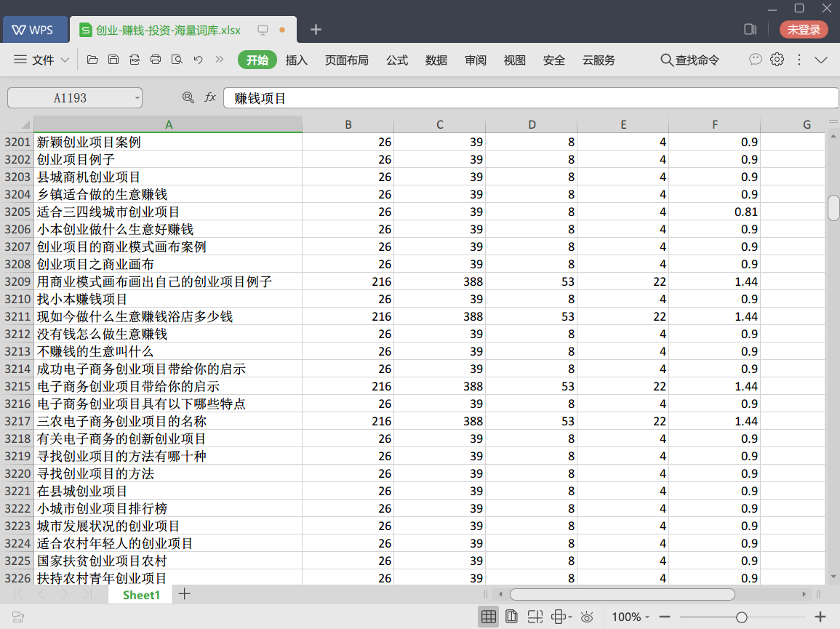840x629 pixels.
Task: Switch to normal grid view mode
Action: [x=489, y=617]
